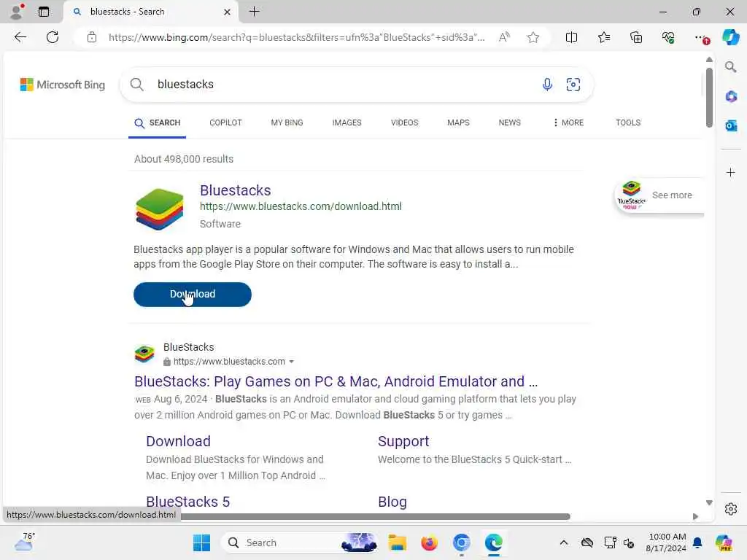
Task: Search using an image icon
Action: click(573, 85)
